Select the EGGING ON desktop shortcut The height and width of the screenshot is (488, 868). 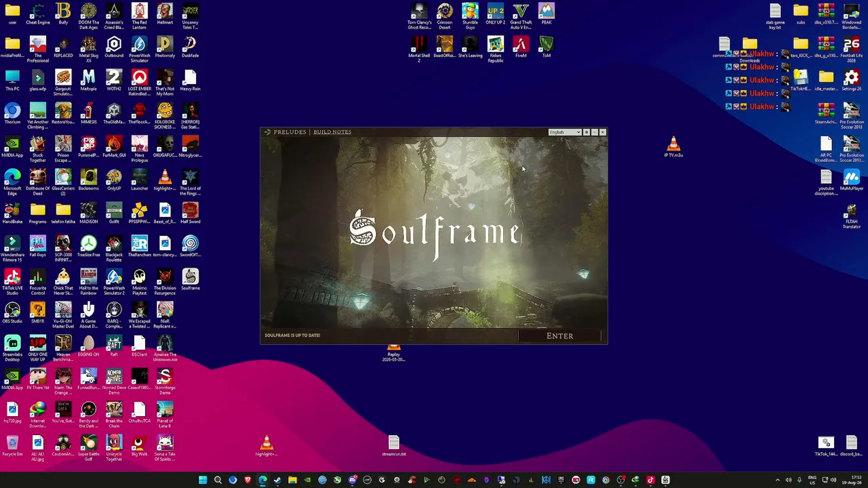pos(89,346)
